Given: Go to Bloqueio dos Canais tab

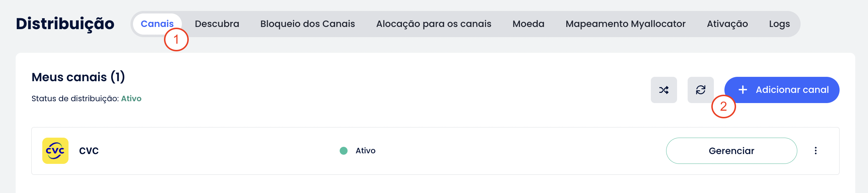Looking at the screenshot, I should coord(308,24).
